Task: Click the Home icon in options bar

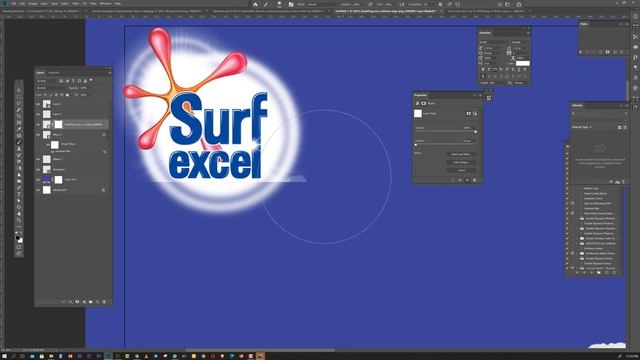Action: pos(255,4)
